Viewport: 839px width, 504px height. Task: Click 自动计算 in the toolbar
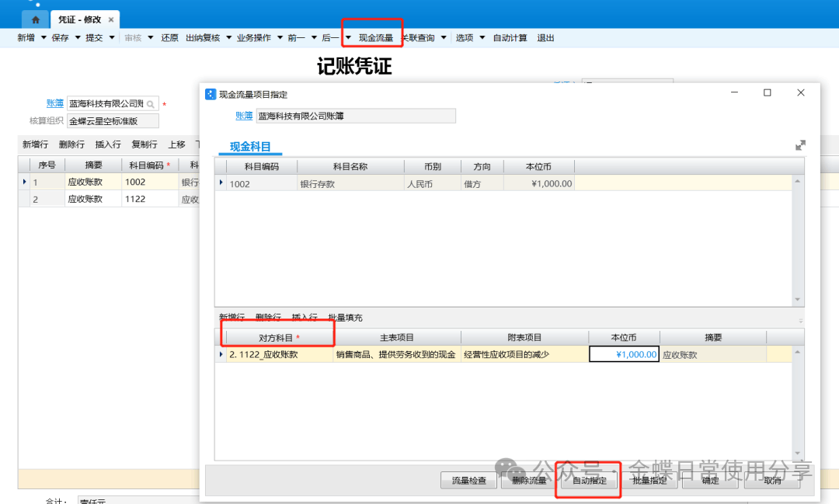[510, 37]
